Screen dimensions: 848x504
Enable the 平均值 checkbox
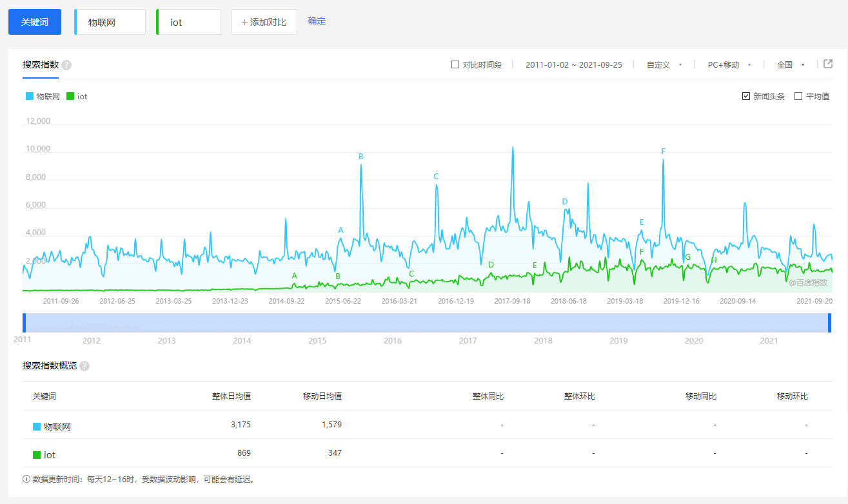click(798, 96)
